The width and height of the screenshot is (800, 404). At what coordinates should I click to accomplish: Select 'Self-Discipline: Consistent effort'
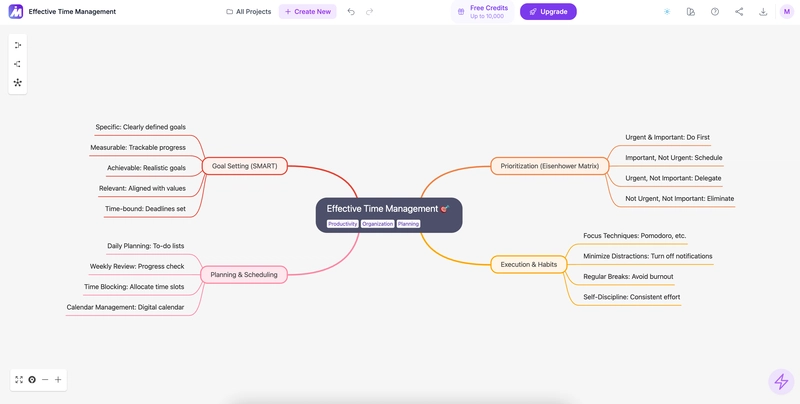click(632, 297)
